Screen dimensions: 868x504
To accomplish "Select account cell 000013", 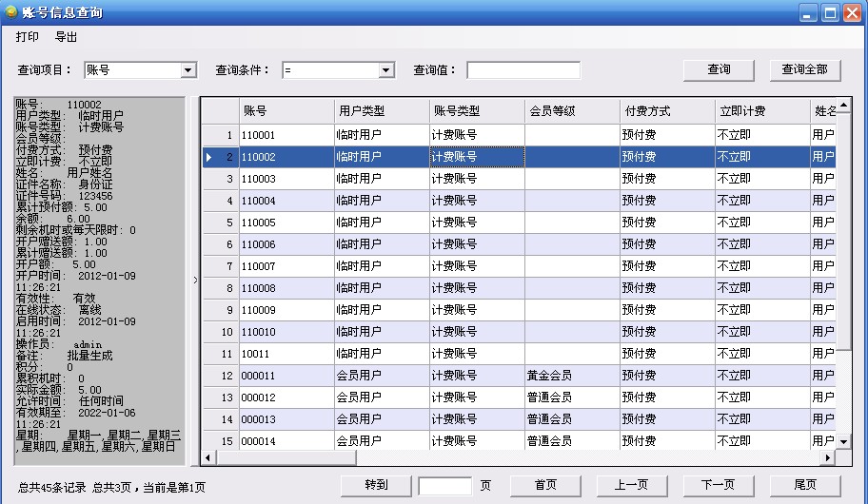I will pos(286,419).
